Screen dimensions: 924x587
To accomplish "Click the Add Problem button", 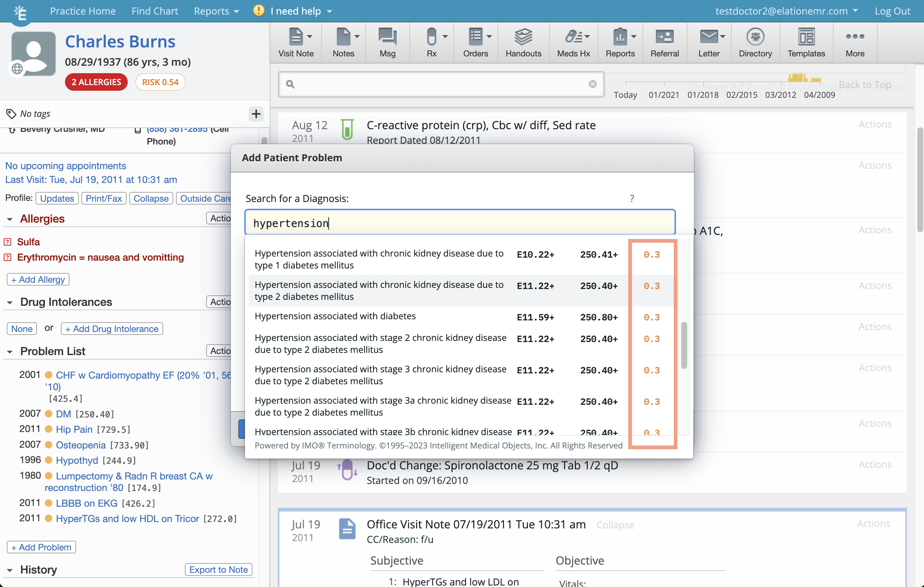I will click(41, 547).
